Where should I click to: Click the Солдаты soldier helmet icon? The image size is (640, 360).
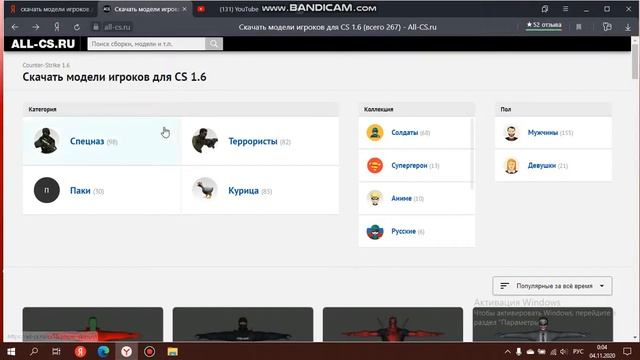pyautogui.click(x=375, y=133)
